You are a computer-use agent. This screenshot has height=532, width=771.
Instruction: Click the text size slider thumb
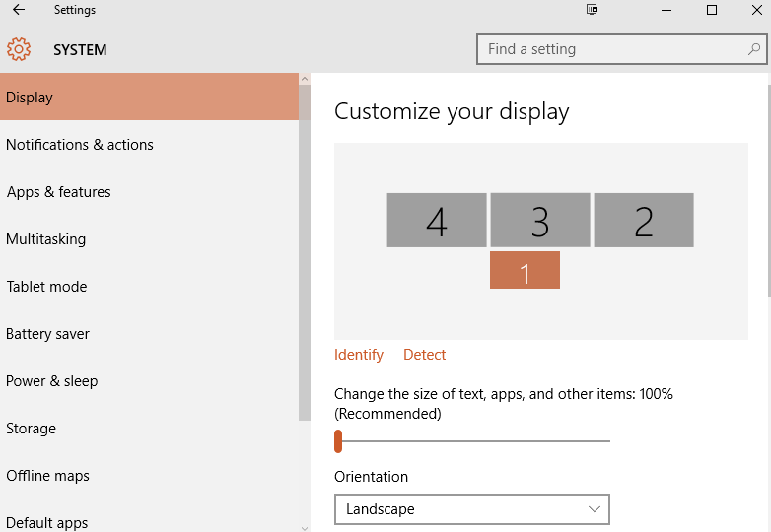pyautogui.click(x=338, y=441)
